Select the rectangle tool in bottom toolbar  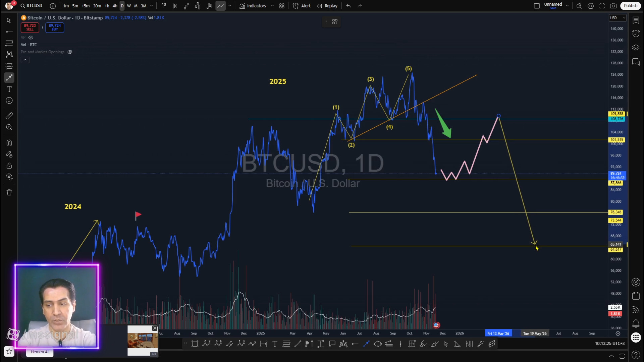pos(195,344)
